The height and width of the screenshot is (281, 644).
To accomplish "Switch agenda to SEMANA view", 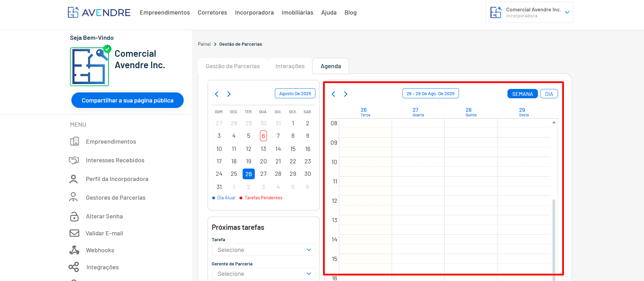I will tap(522, 94).
